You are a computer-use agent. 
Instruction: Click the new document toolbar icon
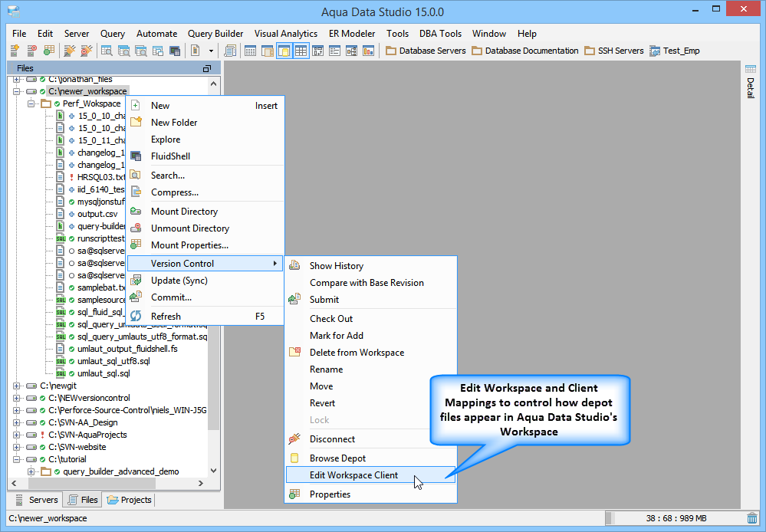195,51
